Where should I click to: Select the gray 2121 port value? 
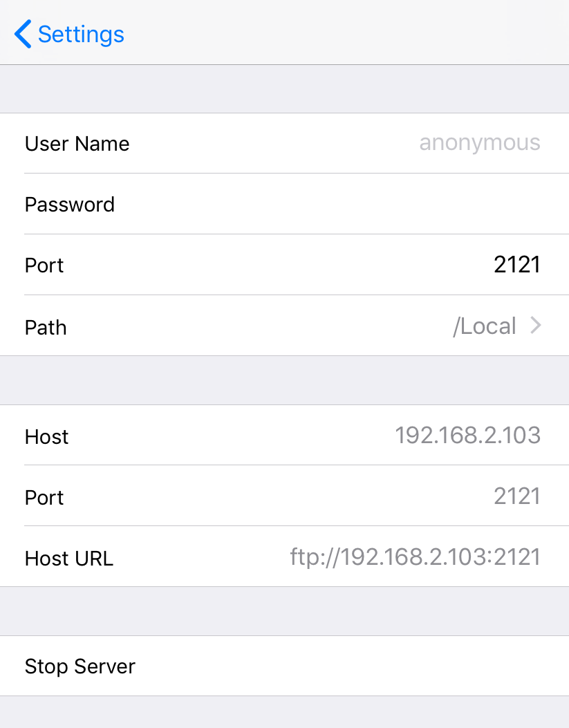tap(516, 496)
